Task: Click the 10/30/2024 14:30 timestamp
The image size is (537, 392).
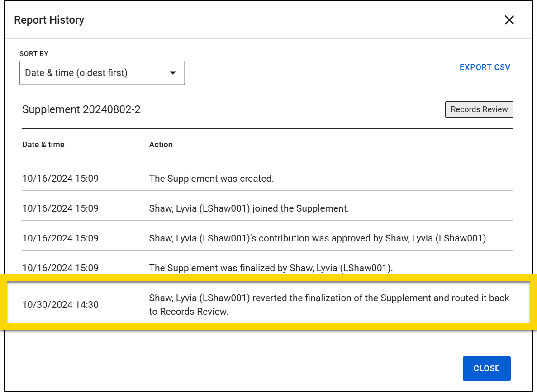Action: (x=60, y=305)
